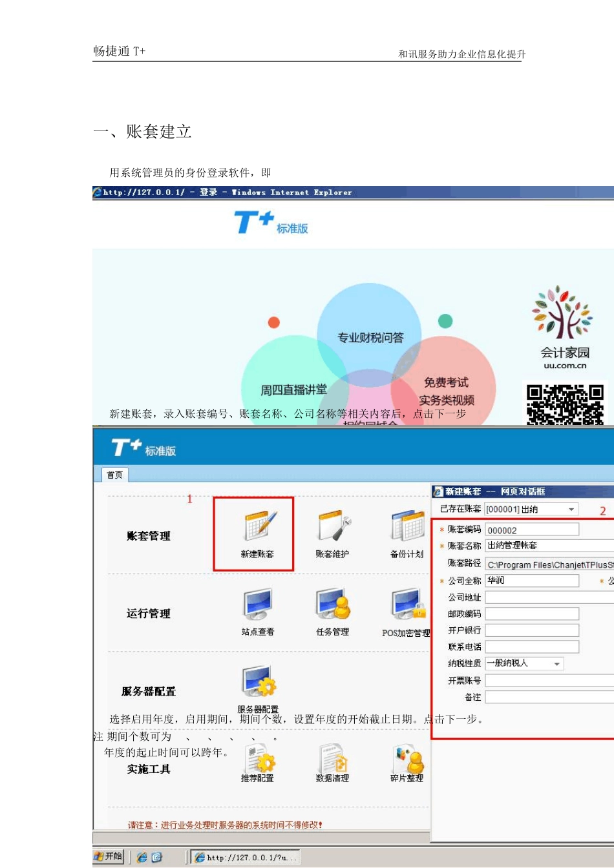Click the 畅捷通 T+ page header text
Image resolution: width=614 pixels, height=868 pixels.
pos(120,51)
